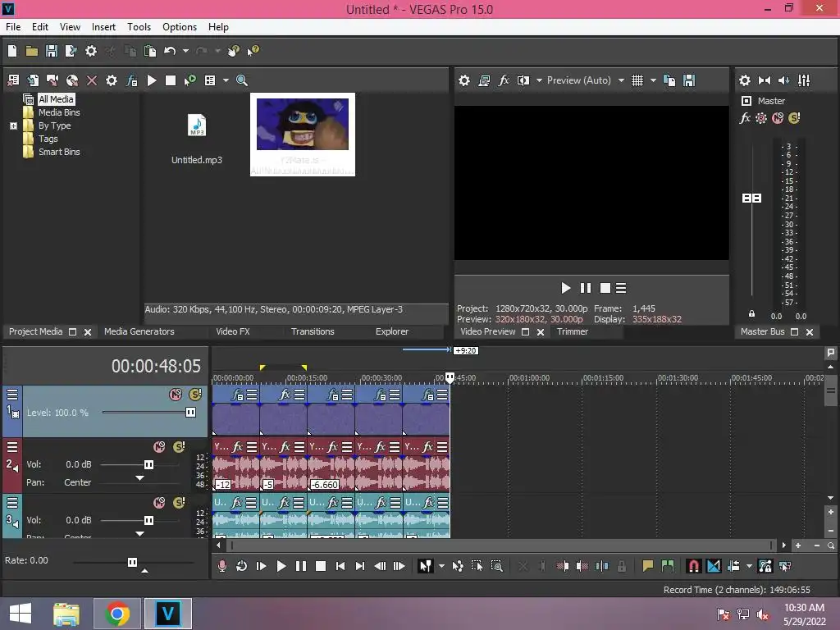Toggle Loop Playback in transport bar

[x=241, y=566]
